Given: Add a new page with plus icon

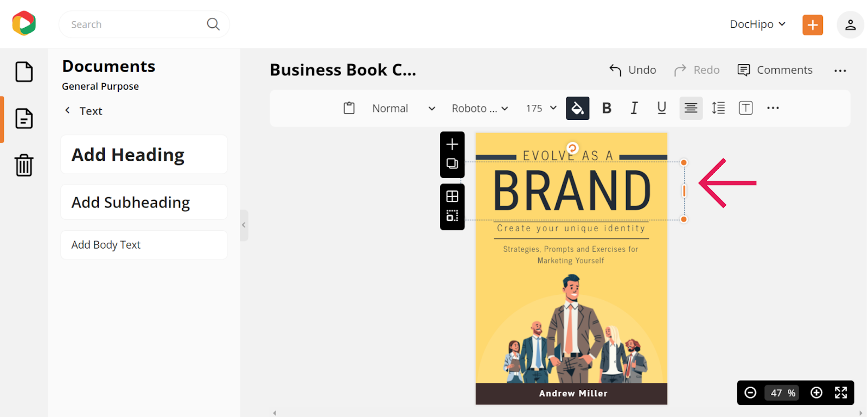Looking at the screenshot, I should 452,144.
